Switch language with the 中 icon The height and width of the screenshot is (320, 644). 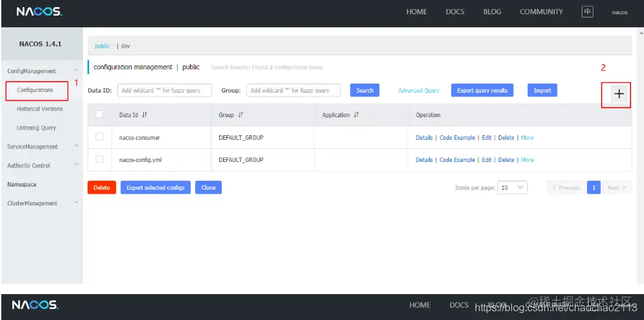[x=588, y=12]
